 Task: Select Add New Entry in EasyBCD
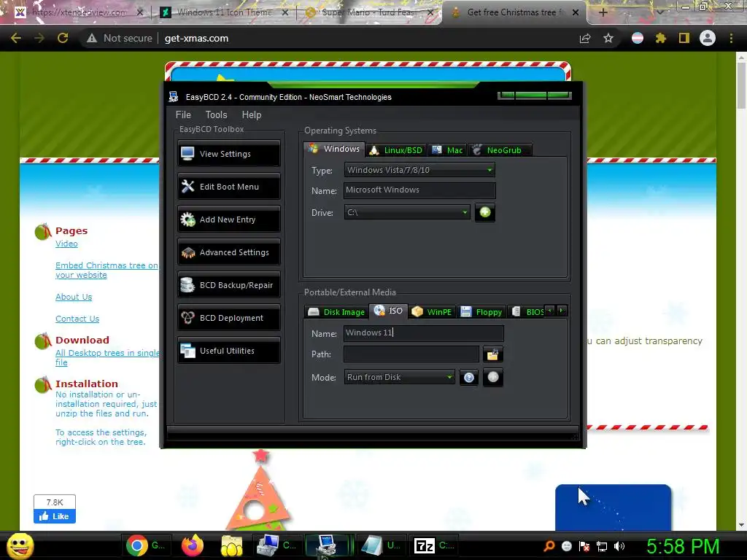tap(228, 219)
